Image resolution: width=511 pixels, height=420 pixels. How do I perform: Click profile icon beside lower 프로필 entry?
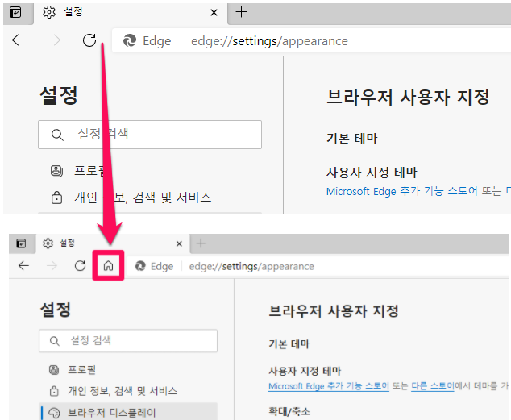click(54, 370)
